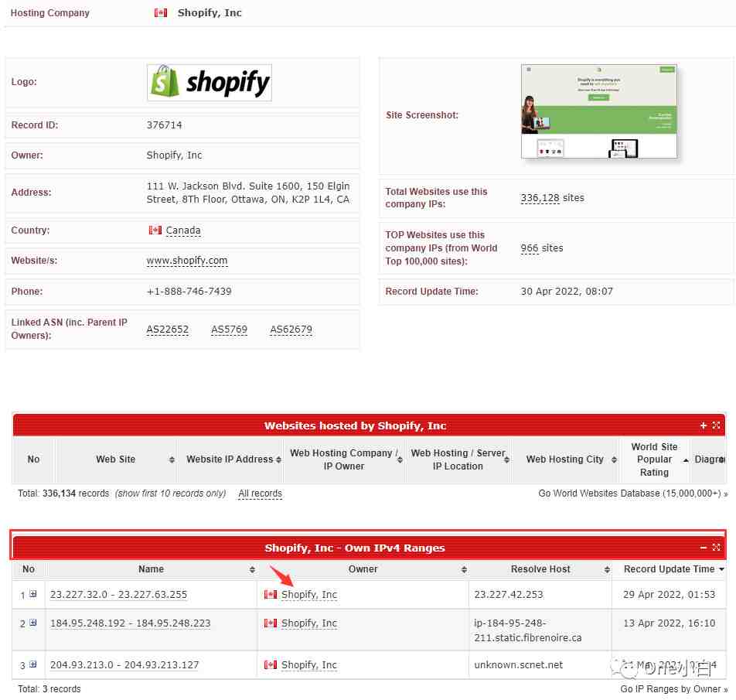Click Shopify, Inc owner link in row 2

click(309, 623)
